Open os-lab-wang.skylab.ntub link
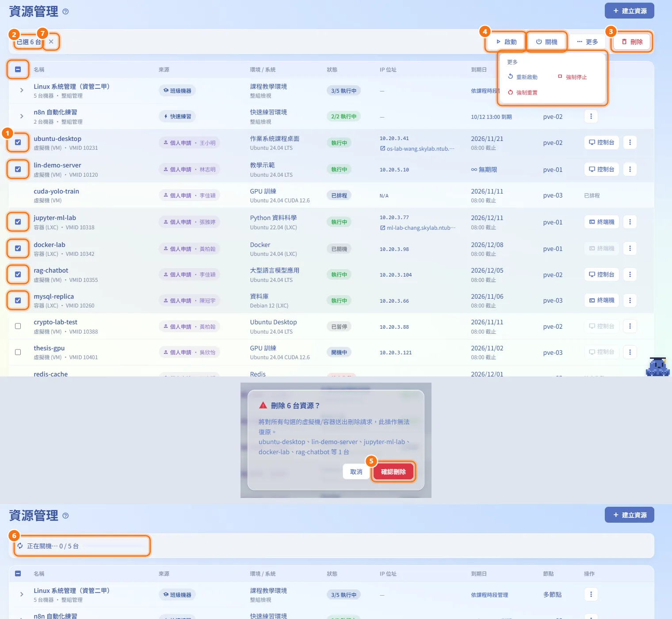 click(417, 148)
